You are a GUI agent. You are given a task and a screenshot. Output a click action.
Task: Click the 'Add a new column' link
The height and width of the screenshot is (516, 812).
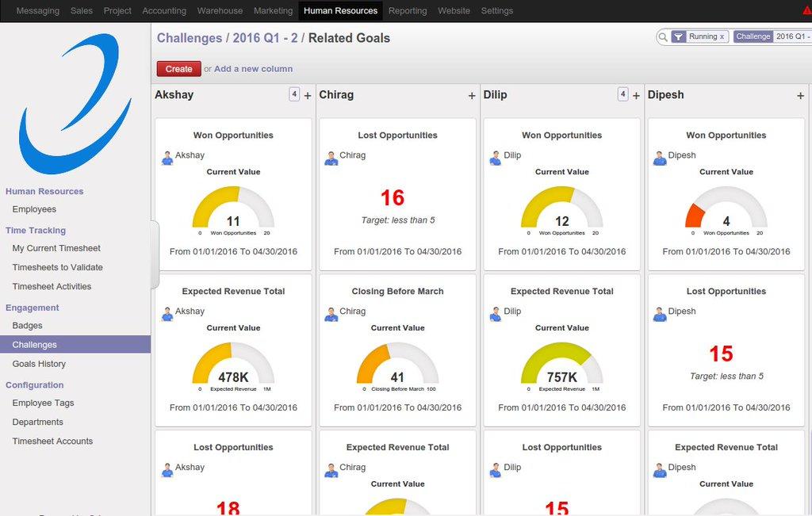point(253,69)
